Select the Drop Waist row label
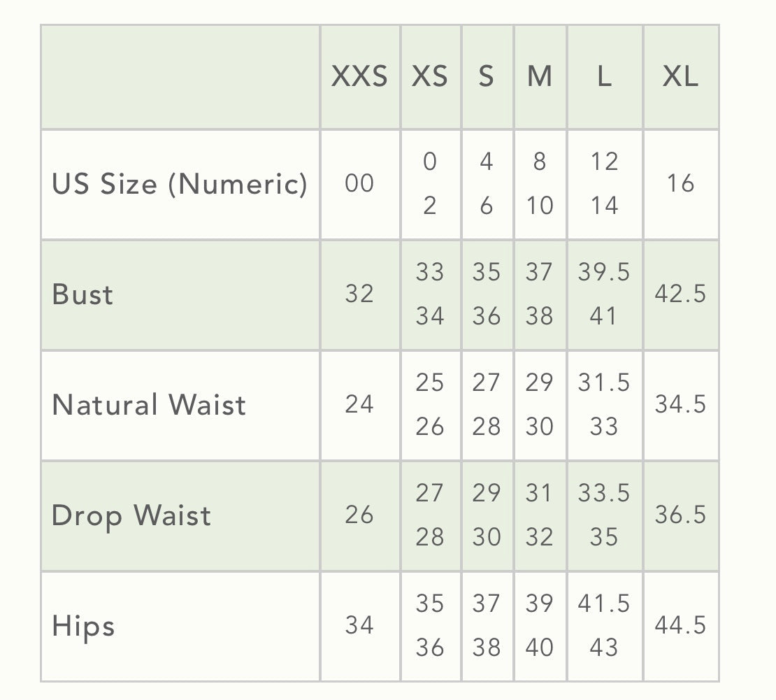 131,515
